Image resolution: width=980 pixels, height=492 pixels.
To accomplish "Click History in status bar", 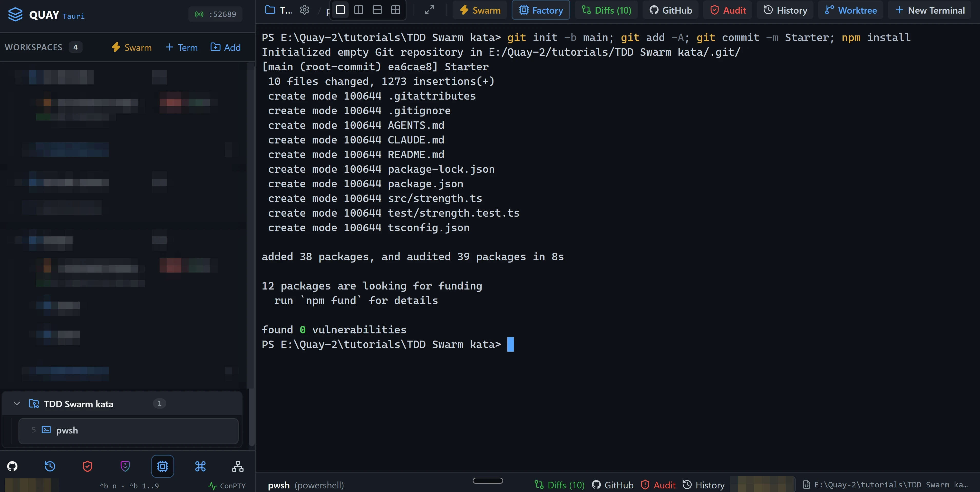I will [x=703, y=485].
